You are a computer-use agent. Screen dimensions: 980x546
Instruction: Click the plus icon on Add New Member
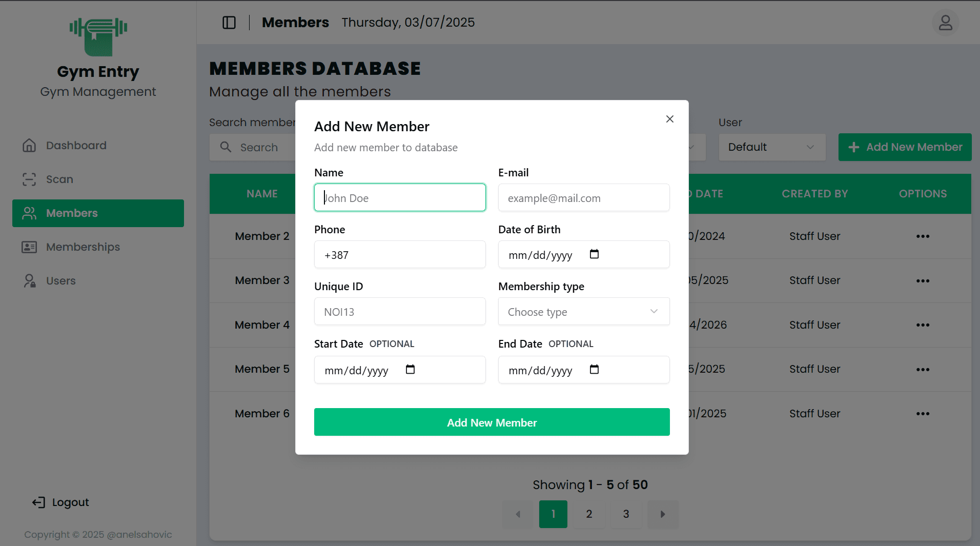click(853, 148)
